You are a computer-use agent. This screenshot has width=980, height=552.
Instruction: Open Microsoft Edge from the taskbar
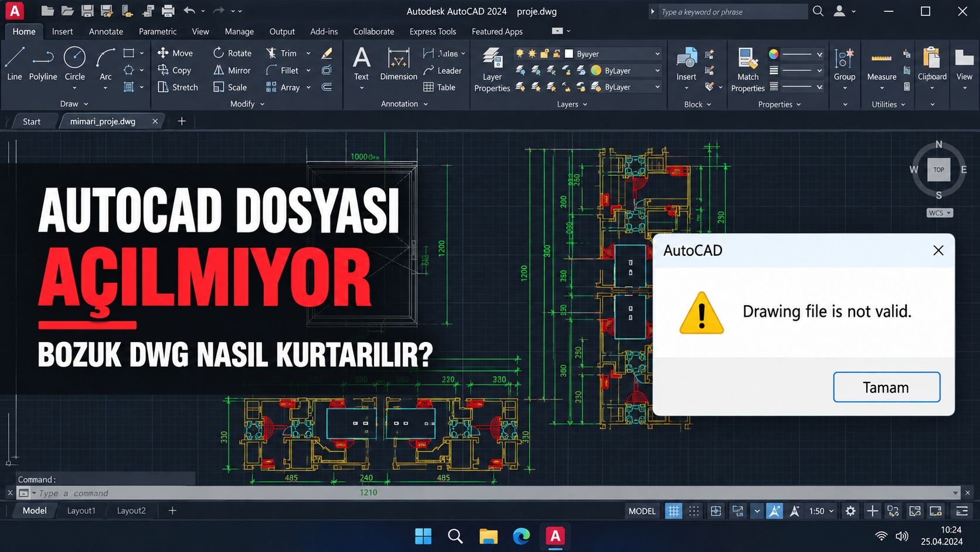tap(520, 536)
